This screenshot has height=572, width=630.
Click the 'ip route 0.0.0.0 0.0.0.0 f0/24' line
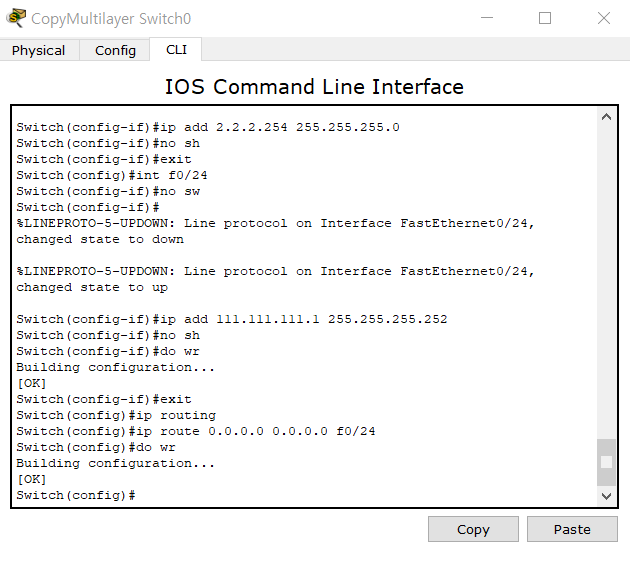point(196,431)
